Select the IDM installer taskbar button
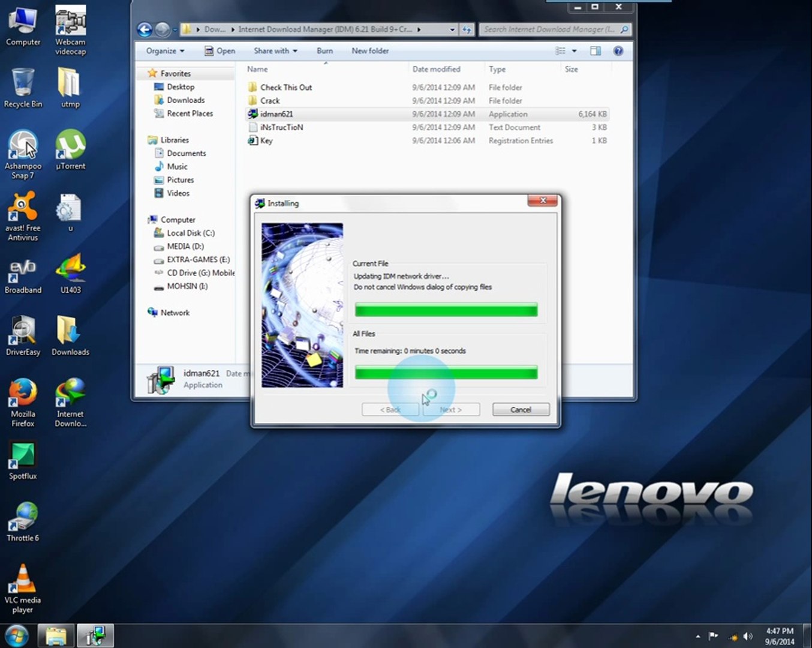This screenshot has height=648, width=812. tap(95, 635)
